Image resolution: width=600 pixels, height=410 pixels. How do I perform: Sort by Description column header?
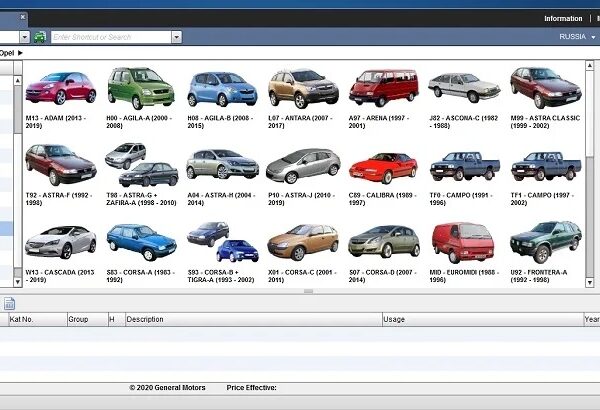(254, 319)
